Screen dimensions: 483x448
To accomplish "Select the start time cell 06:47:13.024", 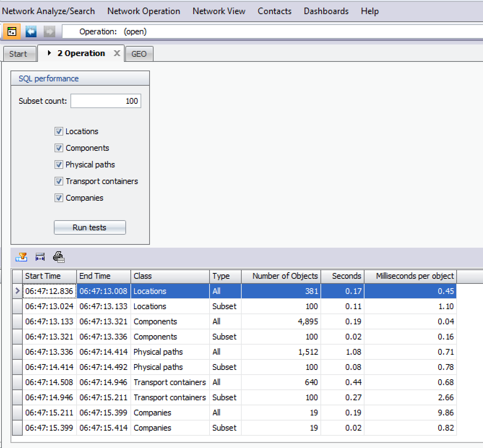I will tap(49, 306).
